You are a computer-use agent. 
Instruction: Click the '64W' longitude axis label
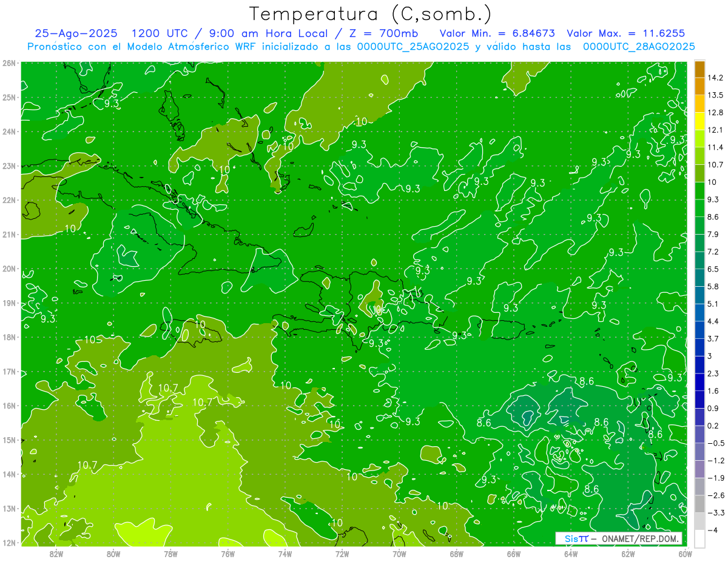571,554
